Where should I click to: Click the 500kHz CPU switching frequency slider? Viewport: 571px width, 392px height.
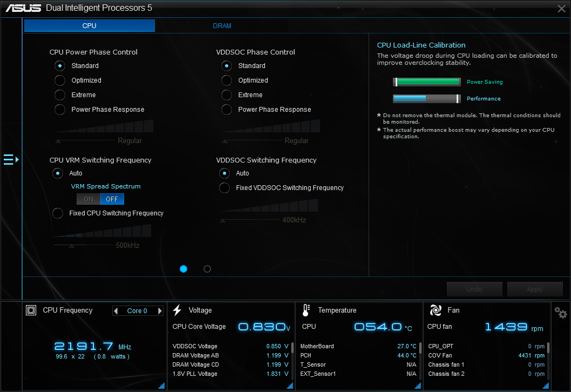click(x=83, y=246)
